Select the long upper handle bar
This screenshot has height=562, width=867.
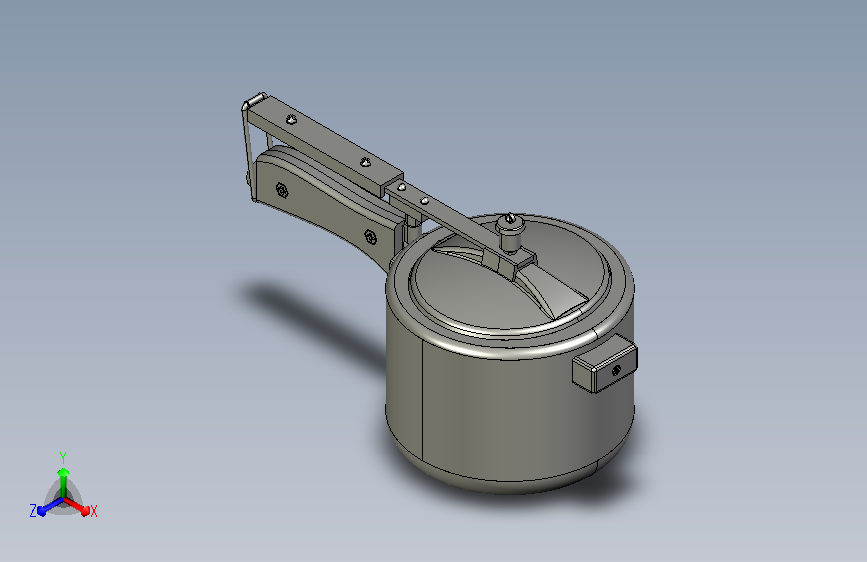(325, 145)
